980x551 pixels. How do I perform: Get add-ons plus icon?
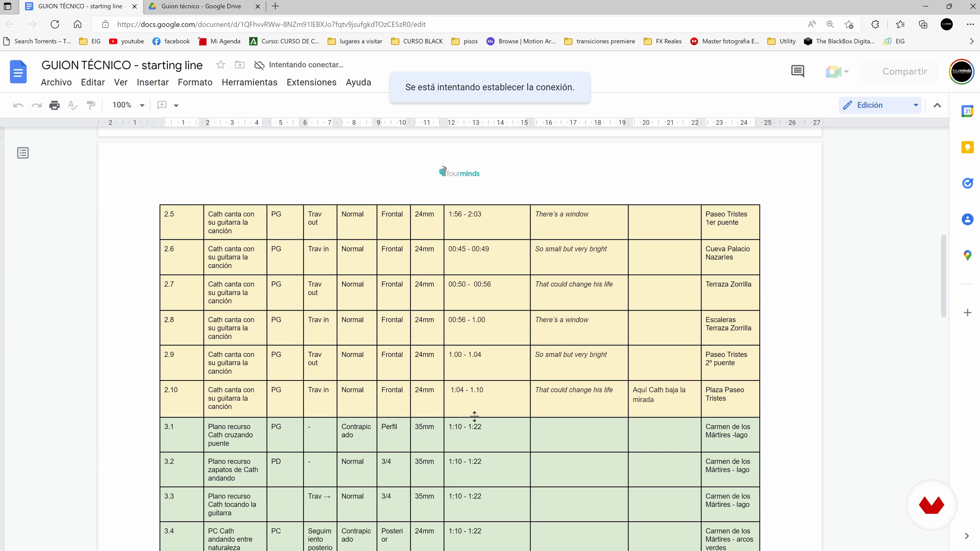point(967,312)
